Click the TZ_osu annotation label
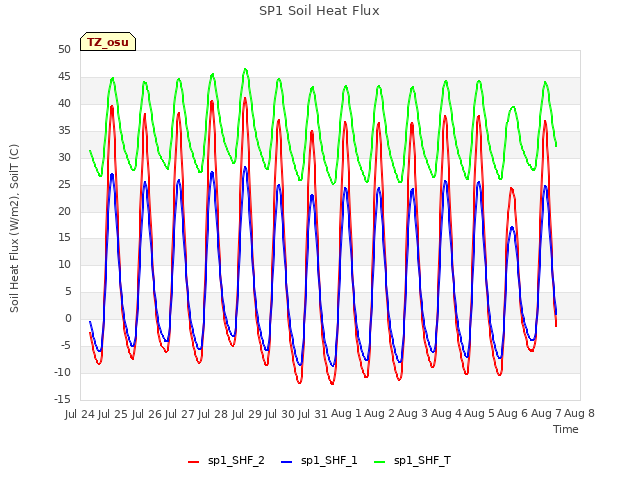The height and width of the screenshot is (480, 640). 108,42
